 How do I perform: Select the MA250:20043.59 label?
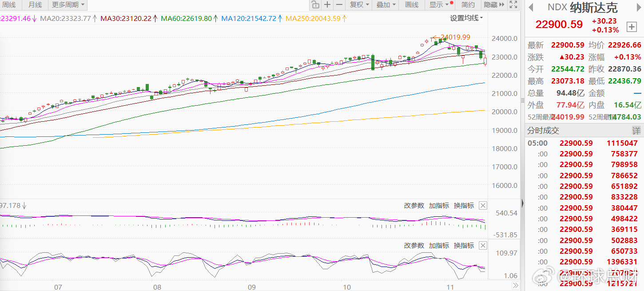[x=313, y=19]
